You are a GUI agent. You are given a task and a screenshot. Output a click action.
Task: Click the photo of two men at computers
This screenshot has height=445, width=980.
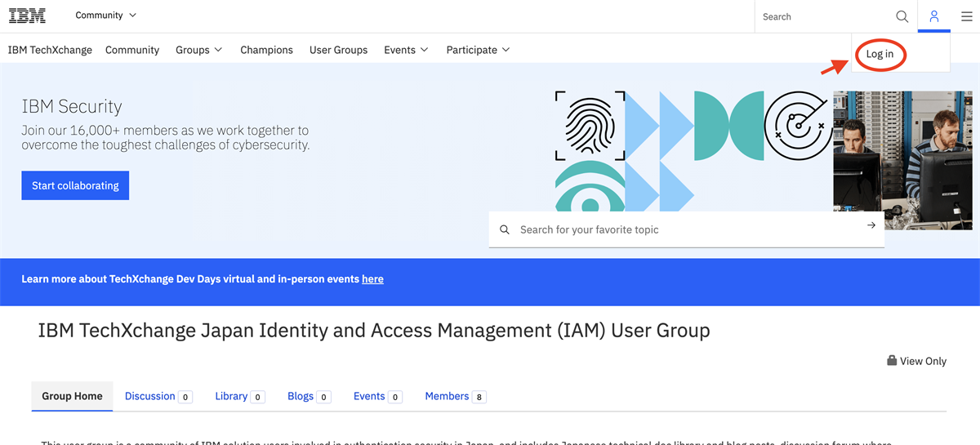point(902,160)
